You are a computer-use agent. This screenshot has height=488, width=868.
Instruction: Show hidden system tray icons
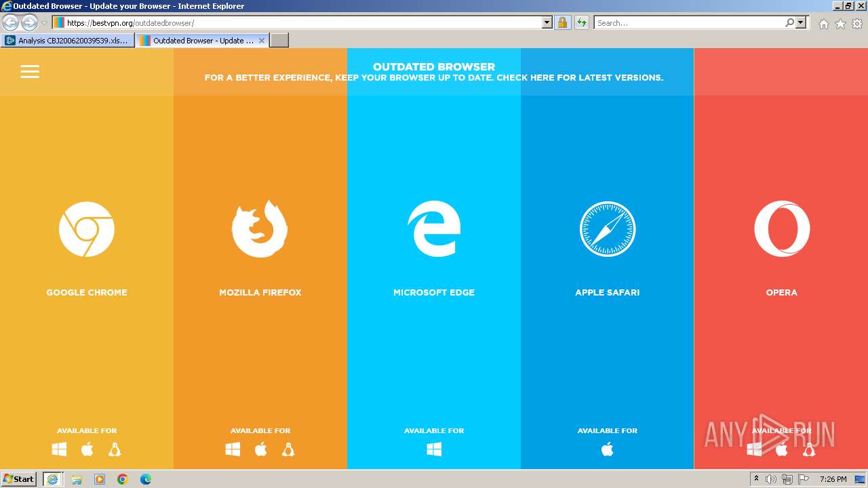[756, 479]
